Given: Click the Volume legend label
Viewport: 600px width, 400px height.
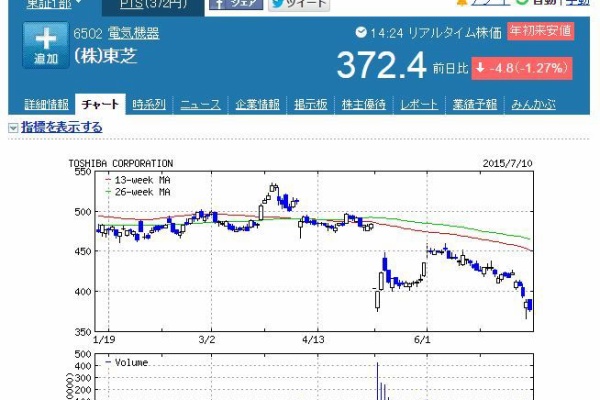Looking at the screenshot, I should [127, 362].
